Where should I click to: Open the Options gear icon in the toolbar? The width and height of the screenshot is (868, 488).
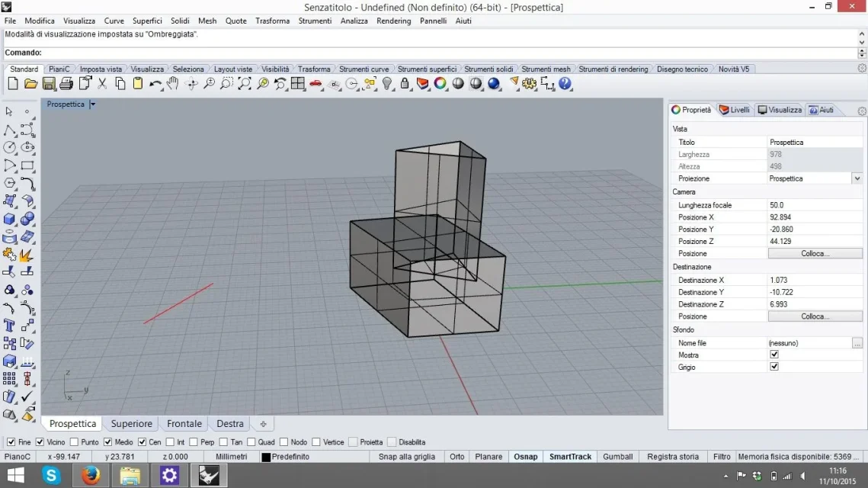click(529, 84)
